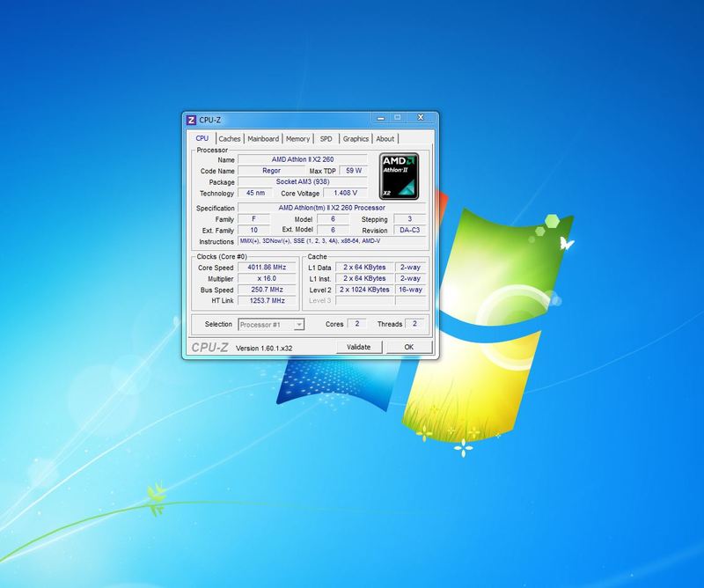
Task: Click the Core Voltage value 1.408 V
Action: click(x=345, y=193)
